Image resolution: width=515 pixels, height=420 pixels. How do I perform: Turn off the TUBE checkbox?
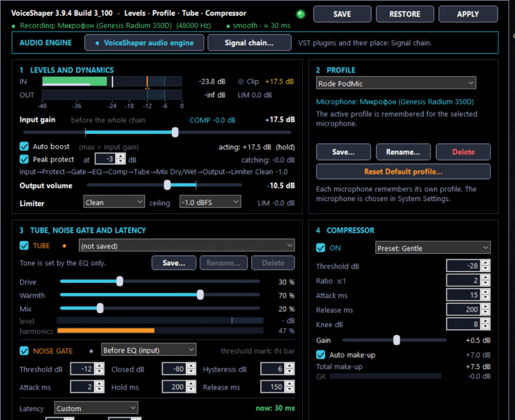[x=24, y=245]
